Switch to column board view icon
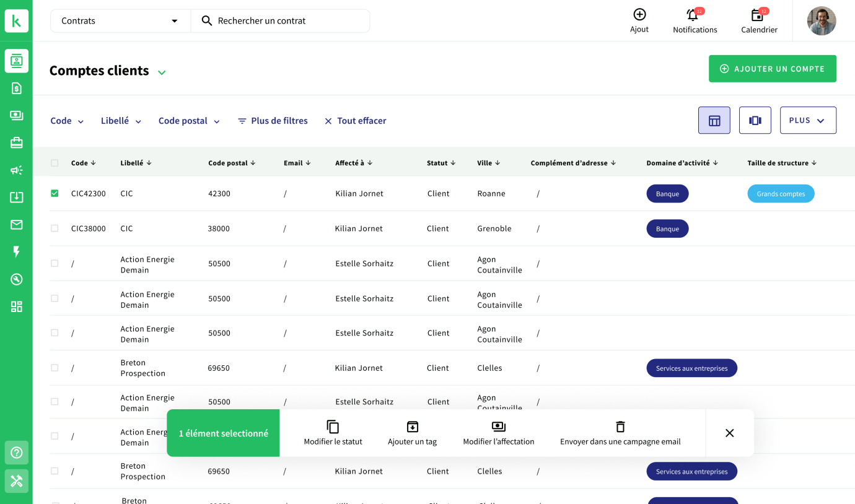 755,120
